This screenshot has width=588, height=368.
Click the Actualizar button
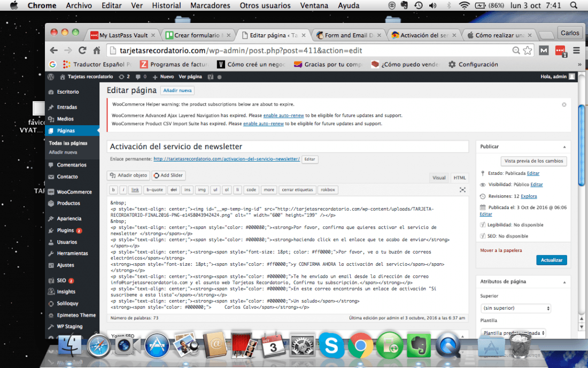pyautogui.click(x=551, y=260)
